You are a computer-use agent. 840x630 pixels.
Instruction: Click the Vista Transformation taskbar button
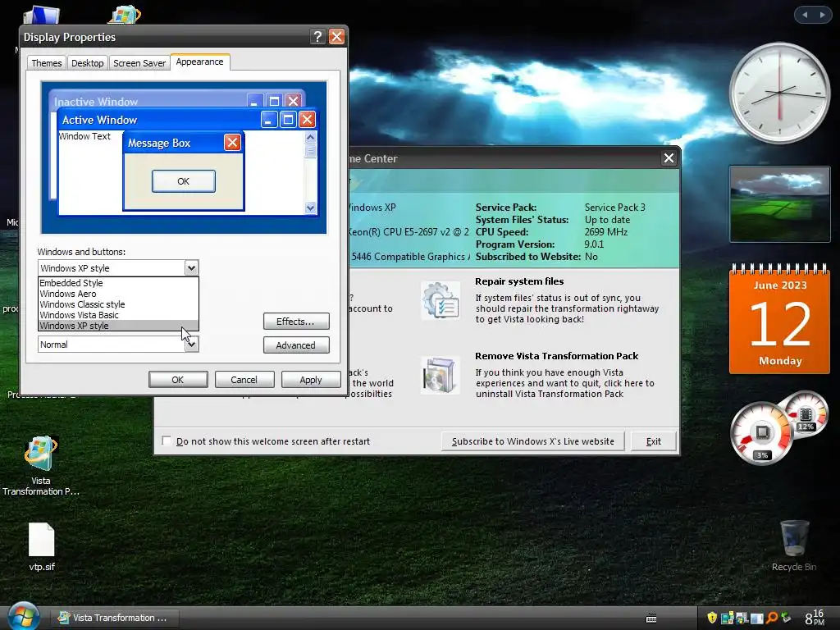(x=113, y=618)
